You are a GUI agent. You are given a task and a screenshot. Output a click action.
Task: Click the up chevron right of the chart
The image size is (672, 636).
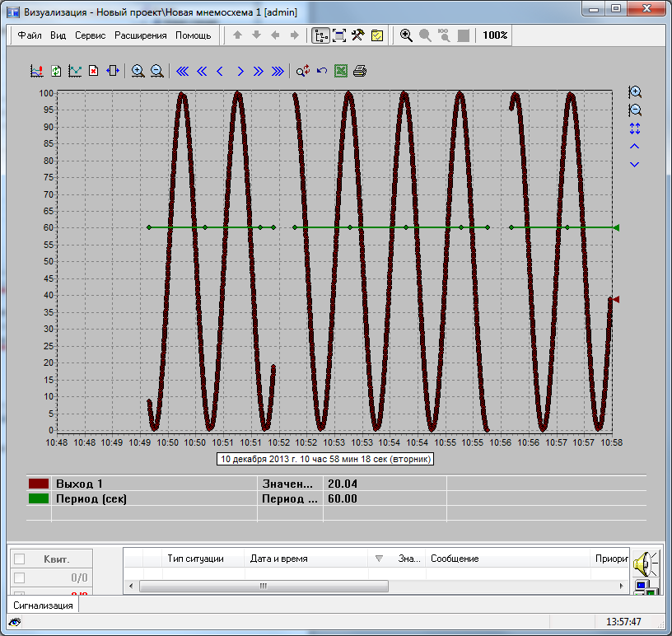coord(634,146)
